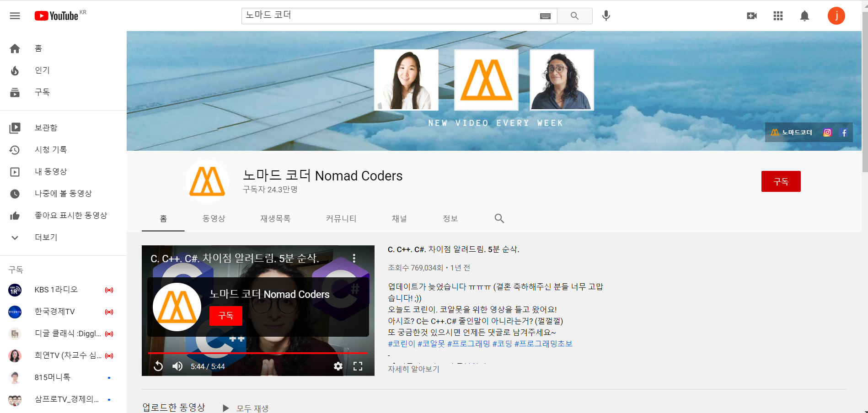Screen dimensions: 868x413
Task: Open the player settings gear
Action: pyautogui.click(x=338, y=366)
